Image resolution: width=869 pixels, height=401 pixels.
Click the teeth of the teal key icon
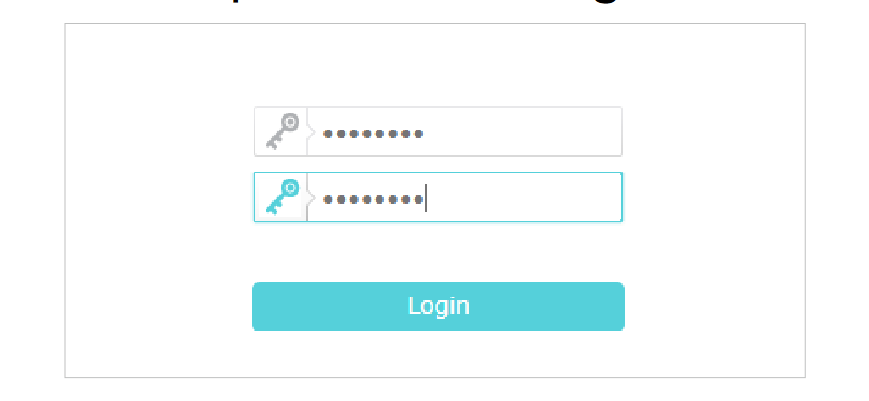point(273,209)
